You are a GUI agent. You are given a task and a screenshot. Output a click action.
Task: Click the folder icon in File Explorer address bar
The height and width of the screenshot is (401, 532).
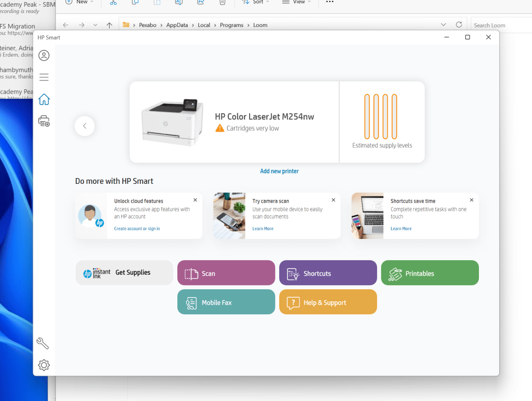tap(126, 25)
